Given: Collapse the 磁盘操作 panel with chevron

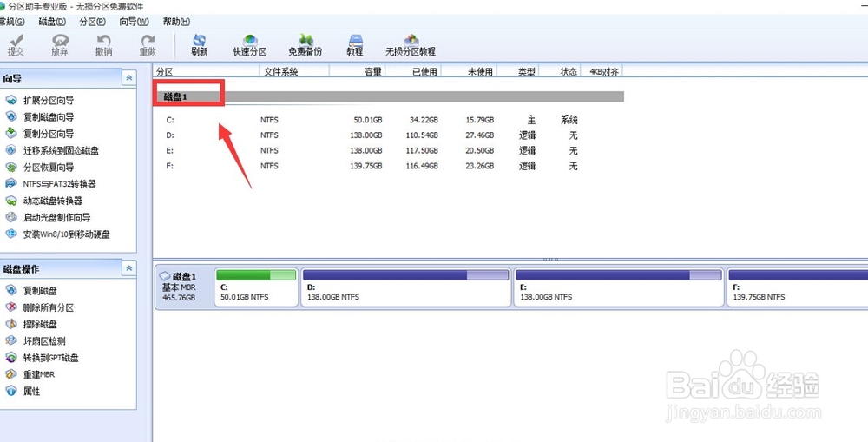Looking at the screenshot, I should pyautogui.click(x=129, y=268).
